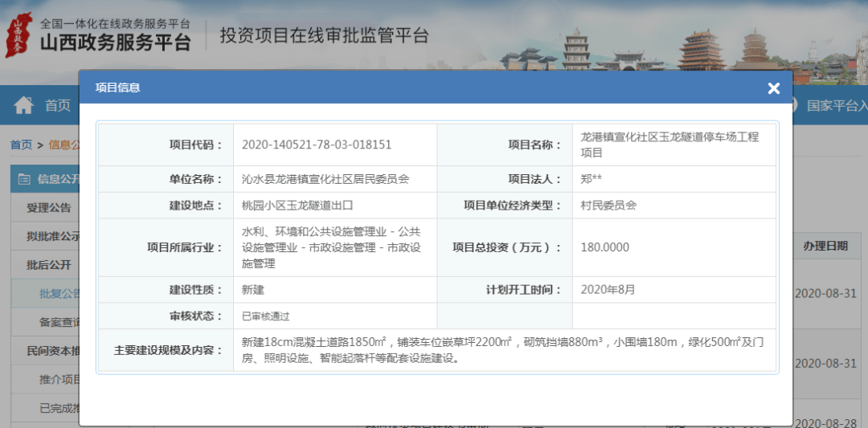868x428 pixels.
Task: Click the 主要建设规模及内容 description text
Action: (502, 350)
